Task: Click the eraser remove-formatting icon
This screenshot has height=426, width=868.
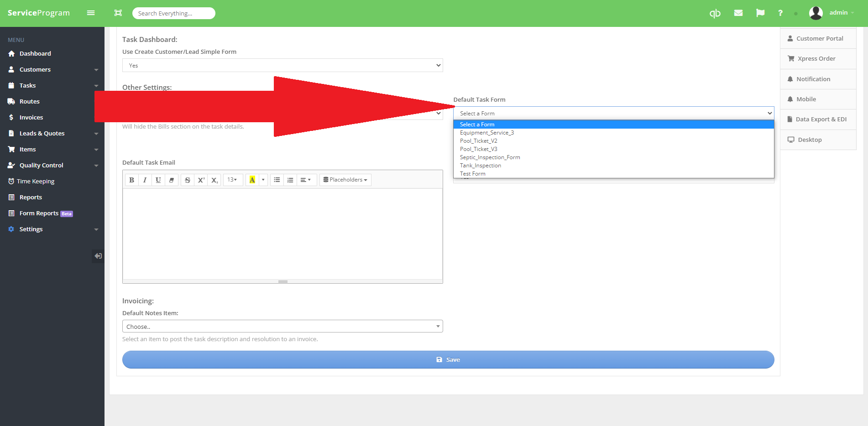Action: pos(172,180)
